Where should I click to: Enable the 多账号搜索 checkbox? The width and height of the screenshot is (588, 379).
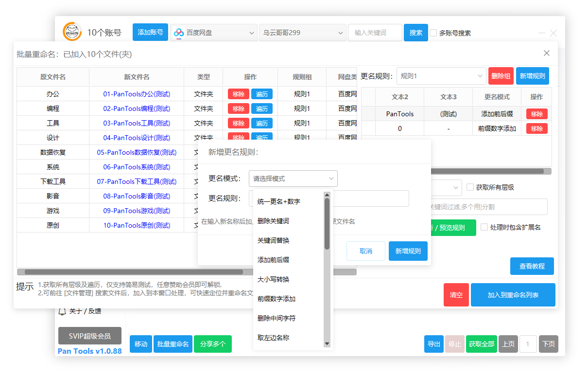[x=432, y=33]
